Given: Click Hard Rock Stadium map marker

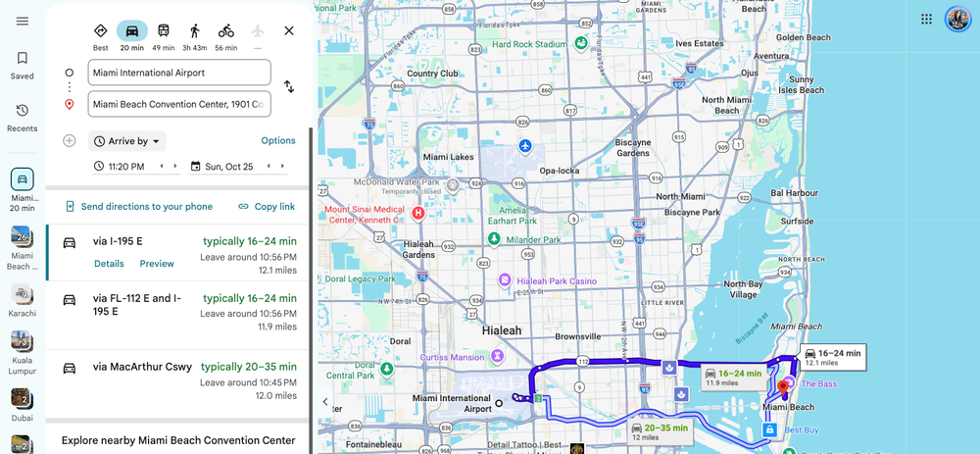Looking at the screenshot, I should click(x=581, y=43).
